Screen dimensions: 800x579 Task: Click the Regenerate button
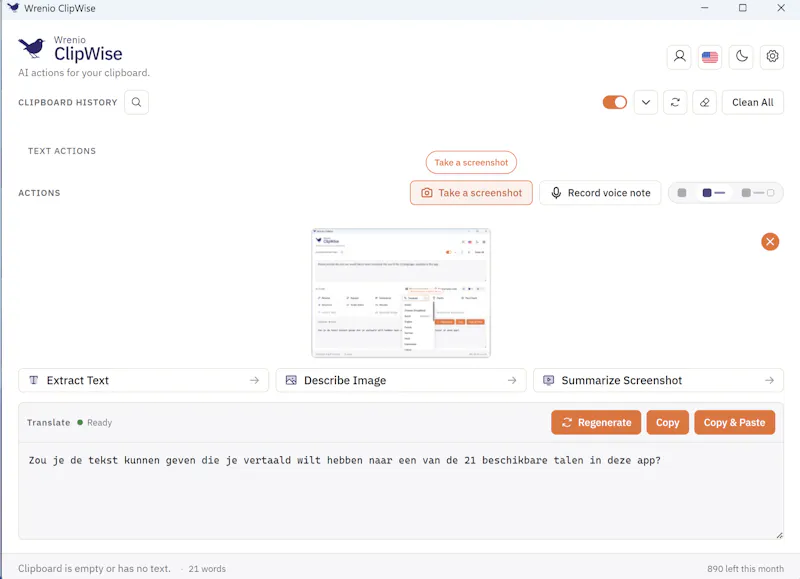click(x=596, y=422)
